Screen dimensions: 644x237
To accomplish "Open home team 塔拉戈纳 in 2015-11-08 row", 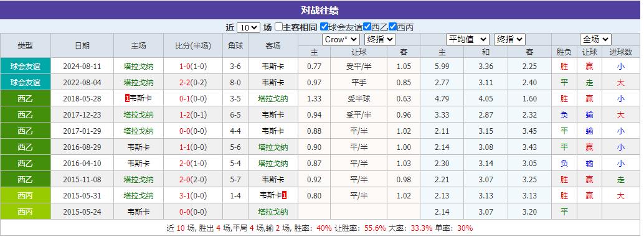I will pos(138,180).
